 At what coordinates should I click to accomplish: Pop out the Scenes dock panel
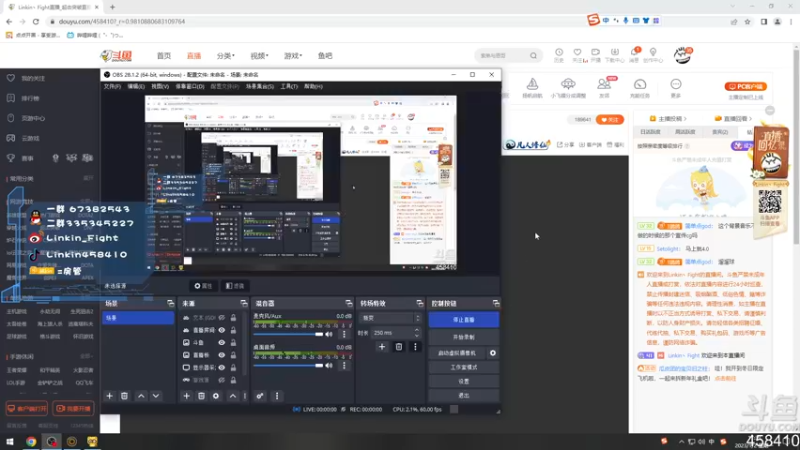[x=170, y=303]
